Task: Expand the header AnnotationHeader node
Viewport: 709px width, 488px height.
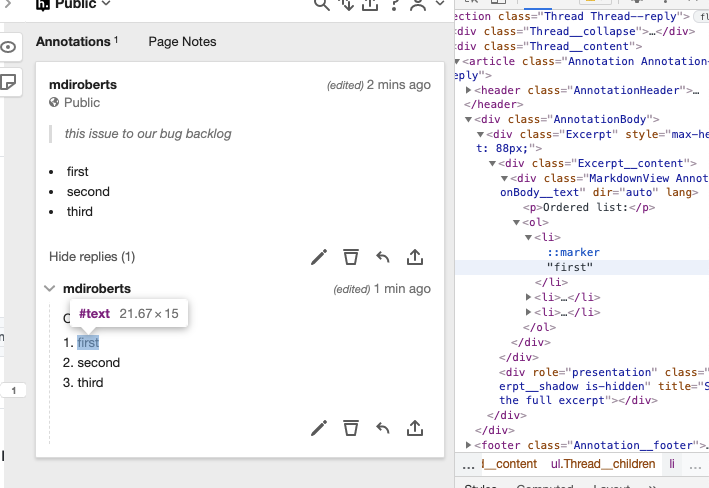Action: coord(469,90)
